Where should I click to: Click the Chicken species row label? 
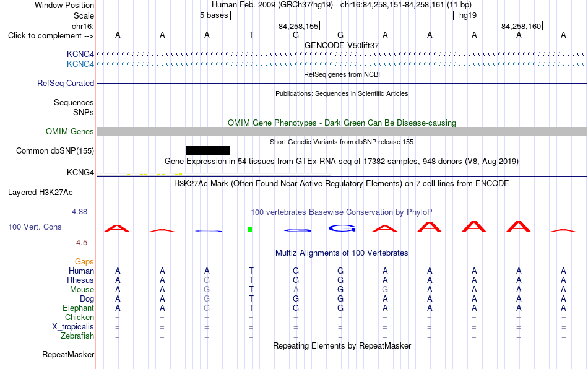coord(79,317)
